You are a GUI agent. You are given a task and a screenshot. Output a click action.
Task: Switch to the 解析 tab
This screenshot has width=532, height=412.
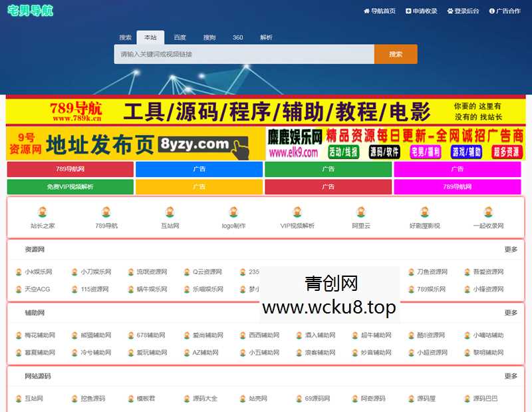click(x=265, y=38)
